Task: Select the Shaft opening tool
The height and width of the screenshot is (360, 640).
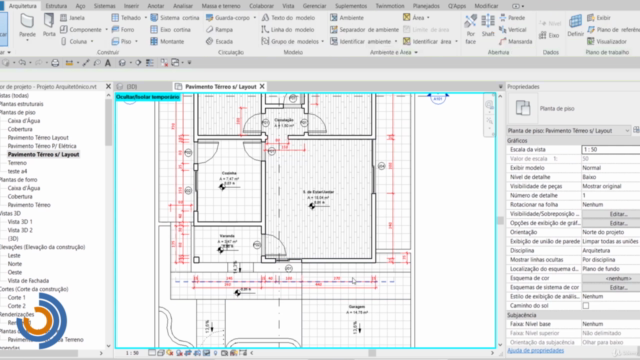Action: tap(488, 25)
